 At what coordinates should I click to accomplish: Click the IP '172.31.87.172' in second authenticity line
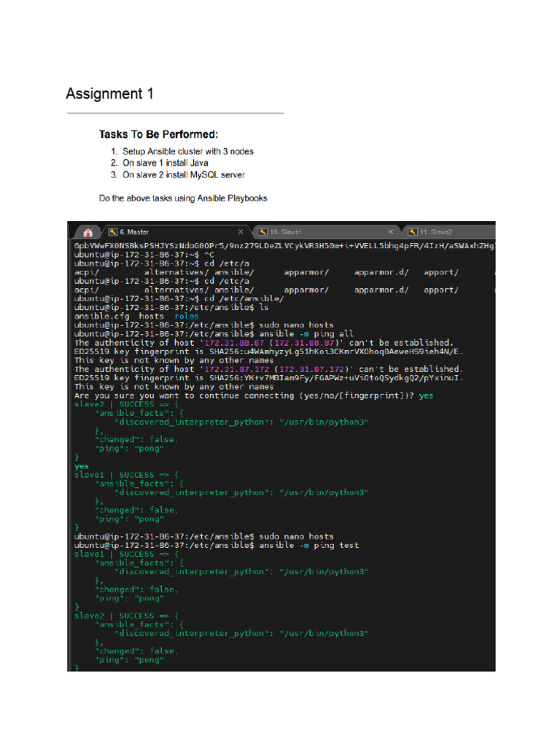237,369
